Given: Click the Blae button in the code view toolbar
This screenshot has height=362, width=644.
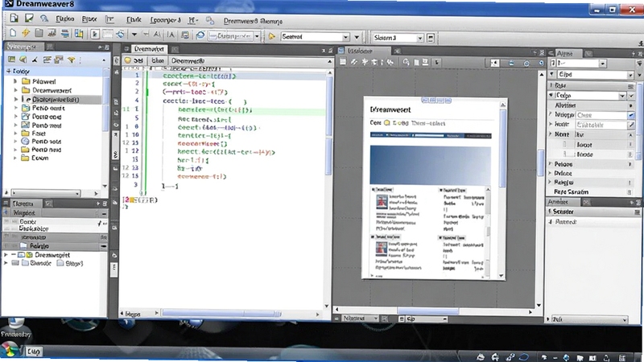Looking at the screenshot, I should 157,61.
